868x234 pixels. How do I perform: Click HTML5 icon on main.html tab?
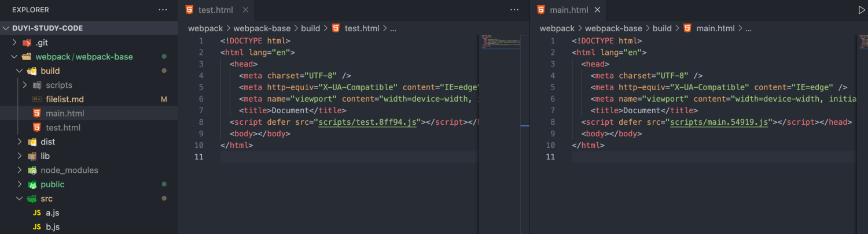[541, 10]
